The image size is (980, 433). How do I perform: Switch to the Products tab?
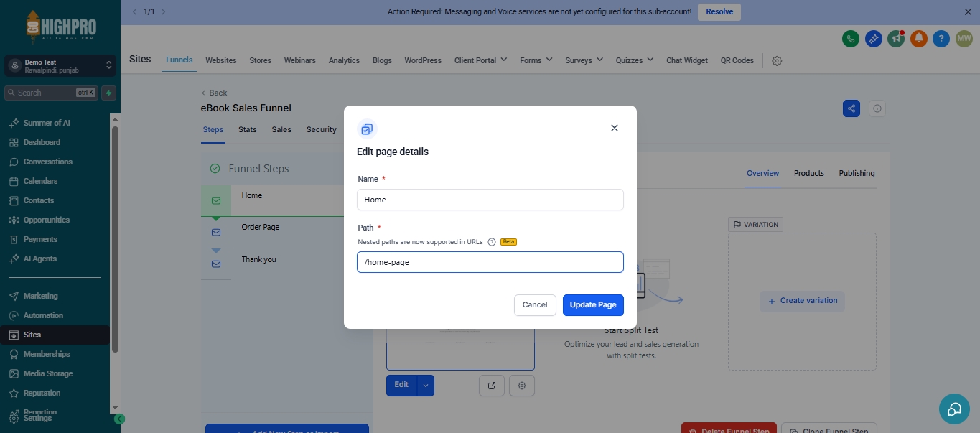808,173
